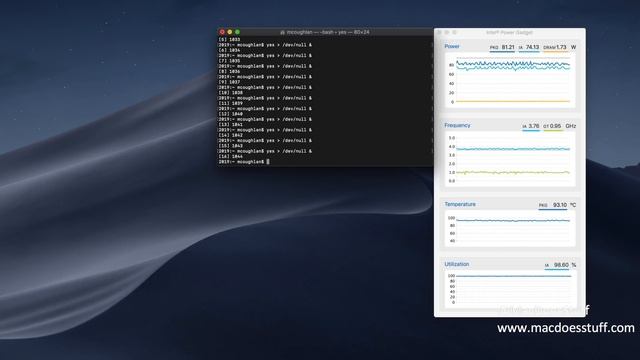Screen dimensions: 640x360
Task: Zoom the Intel Power Gadget window
Action: click(455, 32)
